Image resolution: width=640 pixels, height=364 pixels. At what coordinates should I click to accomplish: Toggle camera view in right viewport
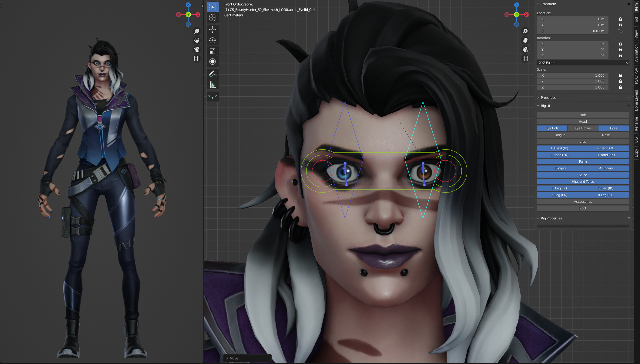pos(525,49)
